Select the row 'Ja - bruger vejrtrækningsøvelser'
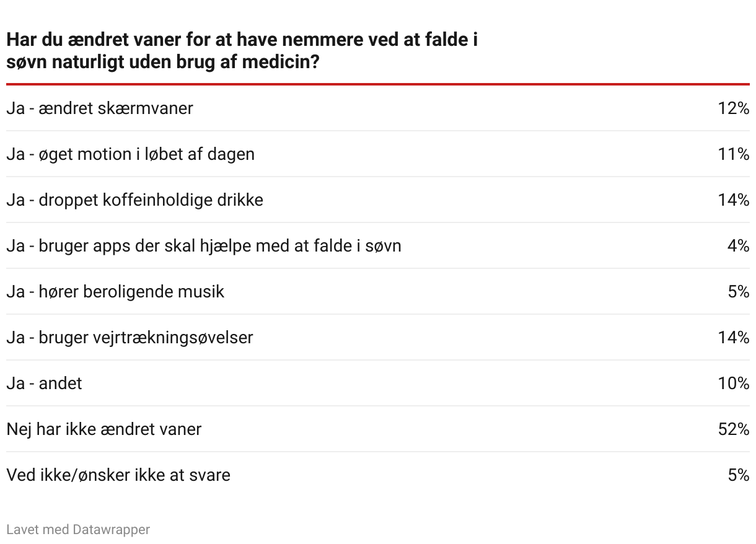The image size is (756, 544). 378,337
